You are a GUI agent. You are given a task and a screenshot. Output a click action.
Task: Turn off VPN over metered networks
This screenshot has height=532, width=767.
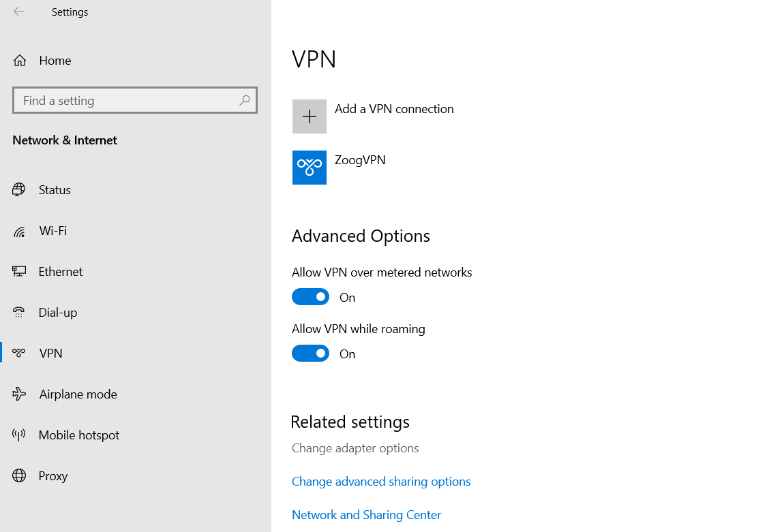[310, 297]
